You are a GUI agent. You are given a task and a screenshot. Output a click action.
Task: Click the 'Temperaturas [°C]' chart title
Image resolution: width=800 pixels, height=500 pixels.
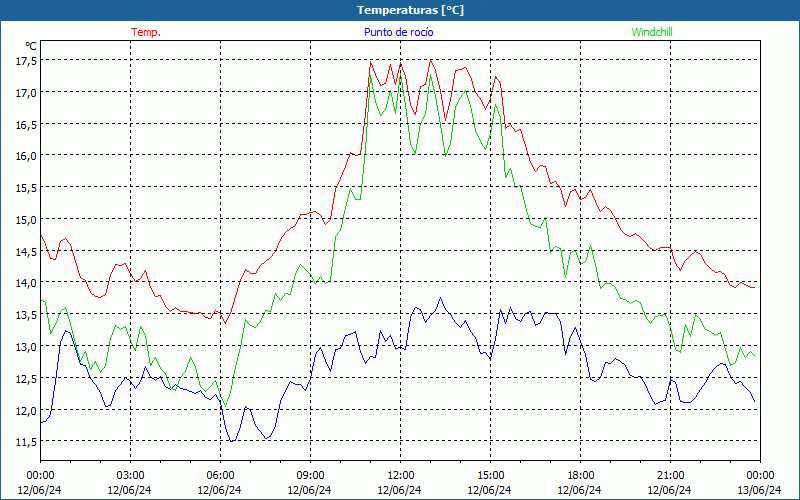click(410, 10)
